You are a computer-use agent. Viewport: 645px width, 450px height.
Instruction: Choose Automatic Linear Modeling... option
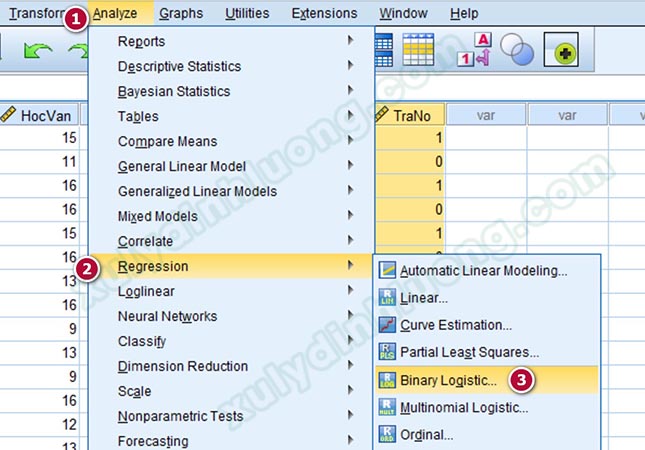pos(487,270)
